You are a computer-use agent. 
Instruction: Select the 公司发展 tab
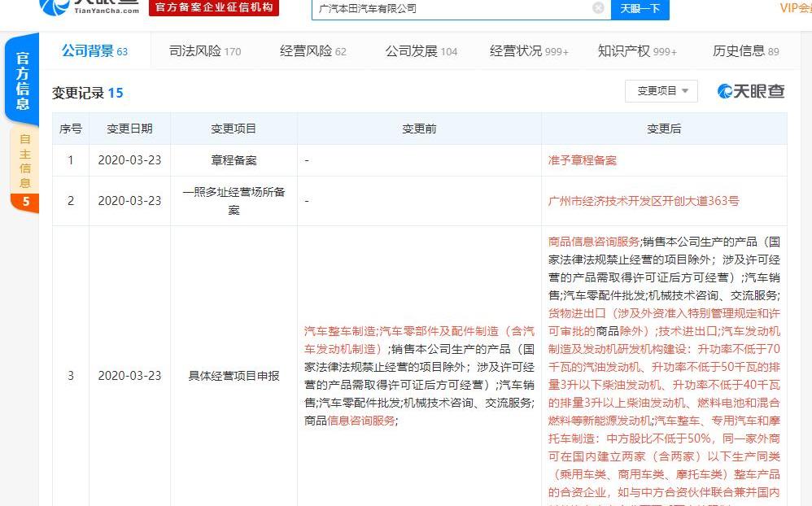pos(421,50)
